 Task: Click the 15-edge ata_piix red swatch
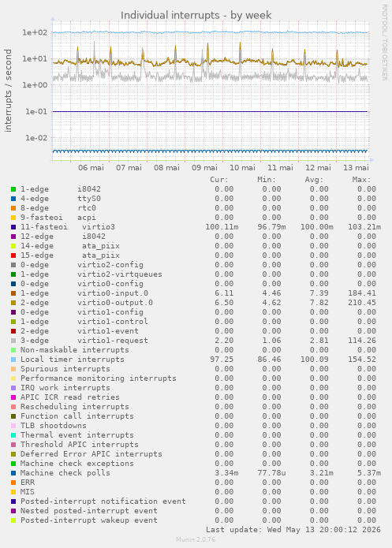click(x=13, y=255)
